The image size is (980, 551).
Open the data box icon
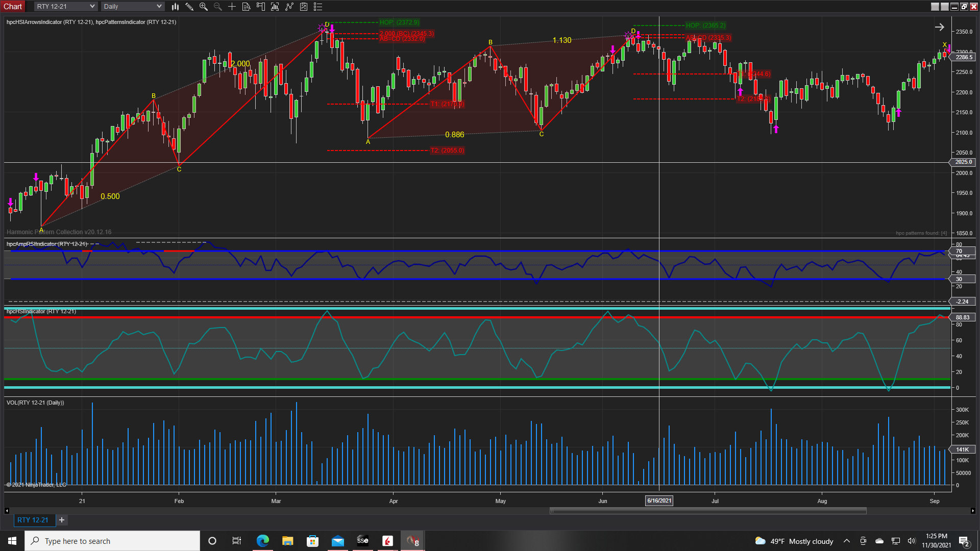246,7
